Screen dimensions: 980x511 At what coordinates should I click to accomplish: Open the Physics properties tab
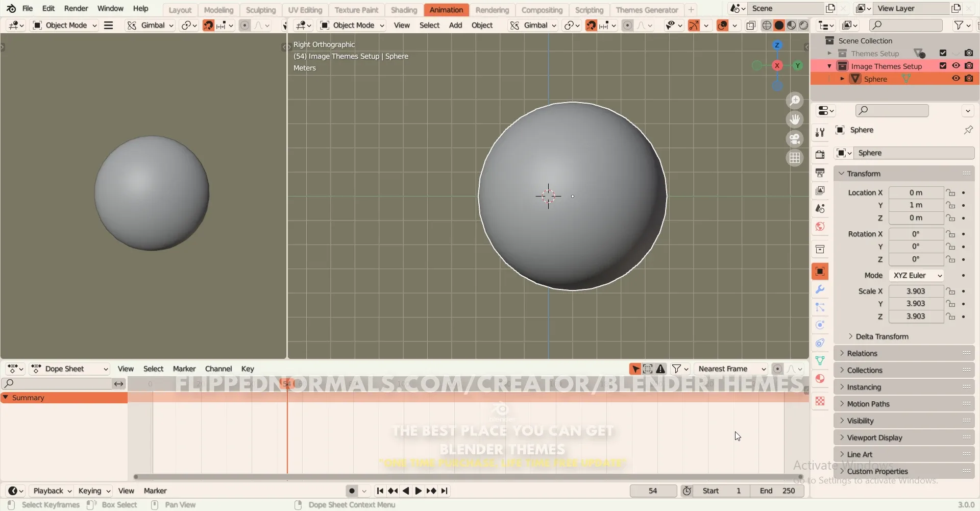(821, 325)
